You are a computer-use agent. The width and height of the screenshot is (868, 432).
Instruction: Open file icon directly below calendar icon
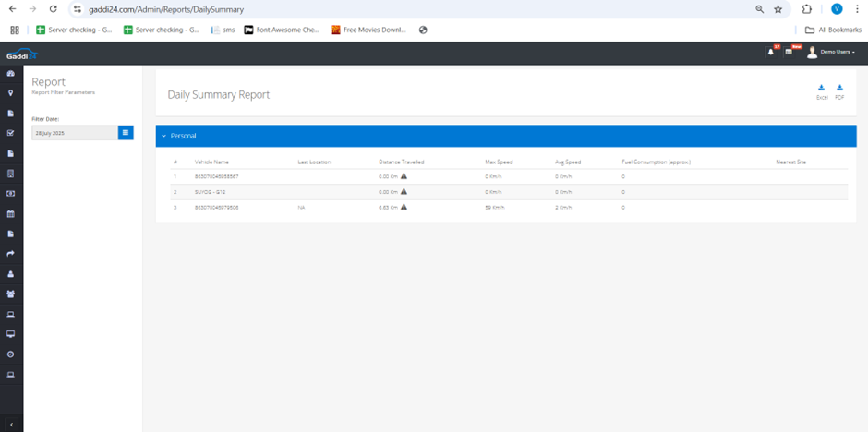pos(10,234)
